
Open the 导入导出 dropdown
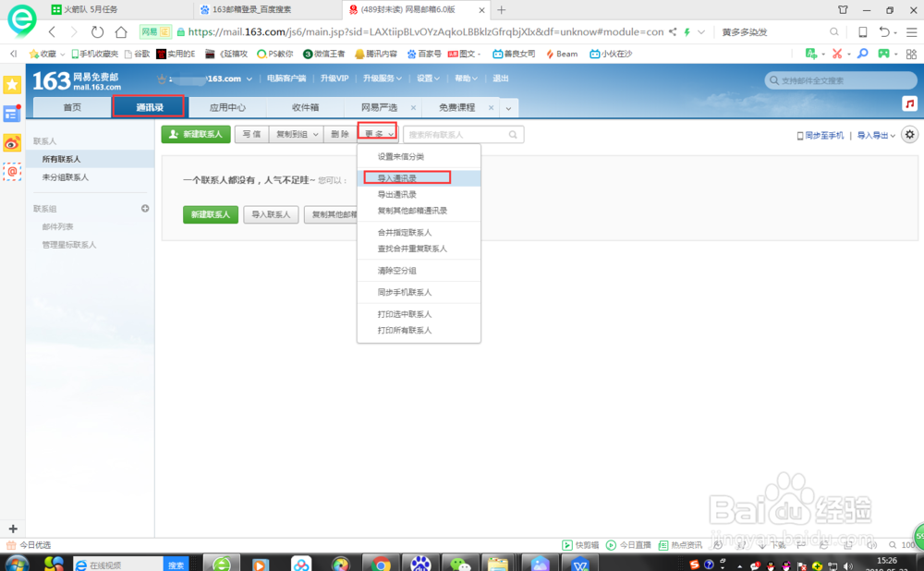(874, 135)
